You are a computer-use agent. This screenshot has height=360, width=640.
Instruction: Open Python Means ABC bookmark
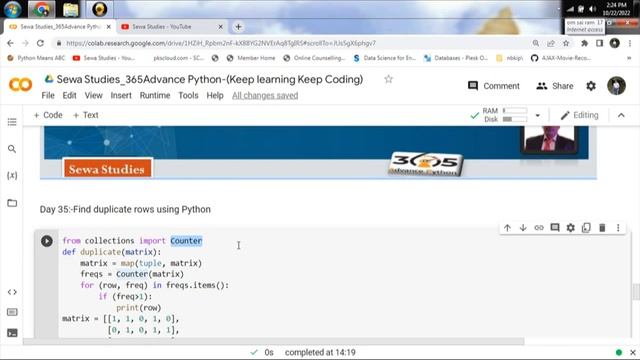point(36,58)
